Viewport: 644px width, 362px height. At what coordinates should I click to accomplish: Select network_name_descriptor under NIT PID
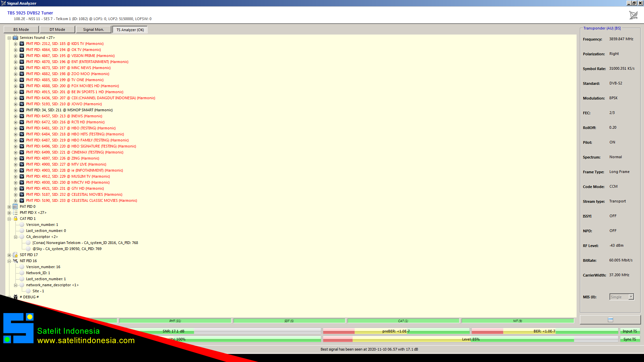tap(52, 285)
